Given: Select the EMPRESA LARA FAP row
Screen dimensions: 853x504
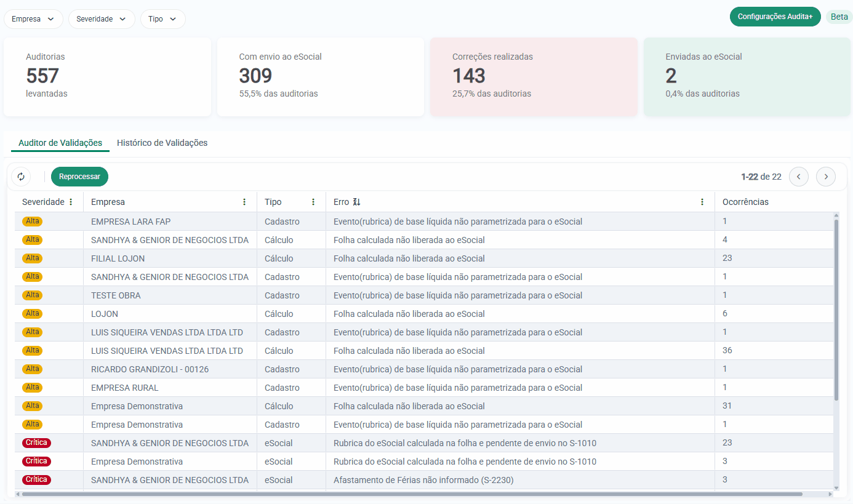Looking at the screenshot, I should pyautogui.click(x=424, y=222).
